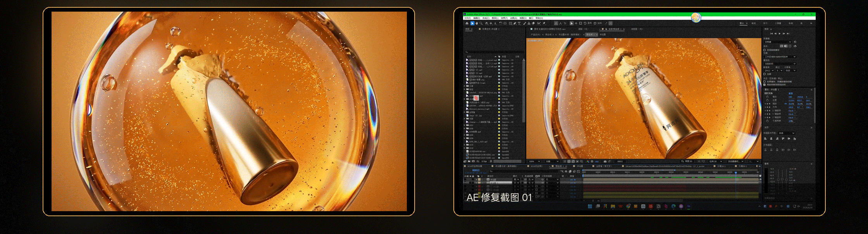Image resolution: width=868 pixels, height=234 pixels.
Task: Click the 草图 3D button below viewer
Action: tap(687, 161)
